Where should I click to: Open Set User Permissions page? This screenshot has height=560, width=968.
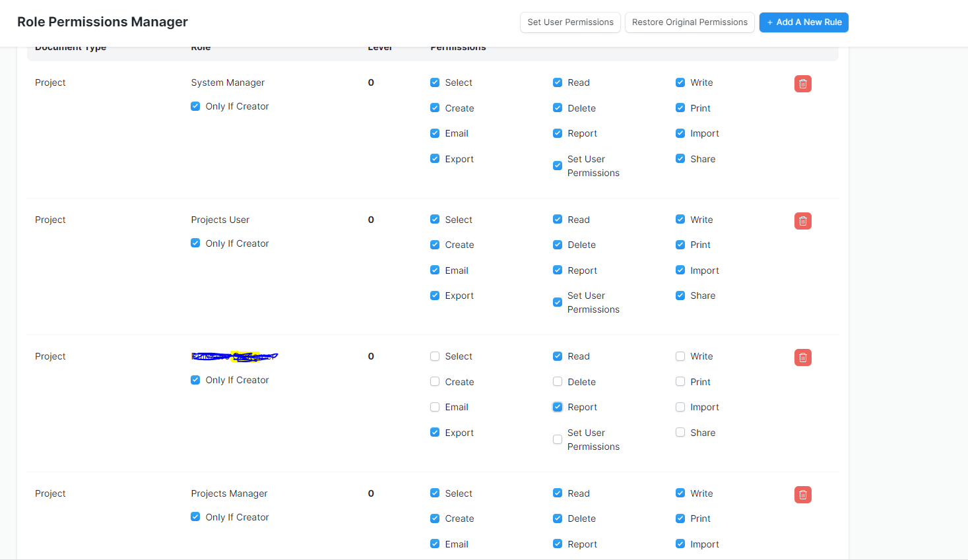570,22
